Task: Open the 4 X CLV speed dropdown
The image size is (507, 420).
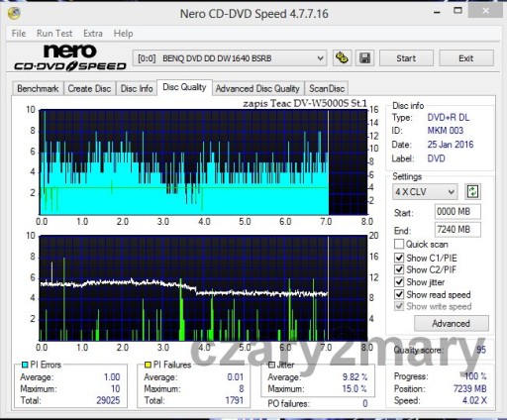Action: (x=425, y=191)
